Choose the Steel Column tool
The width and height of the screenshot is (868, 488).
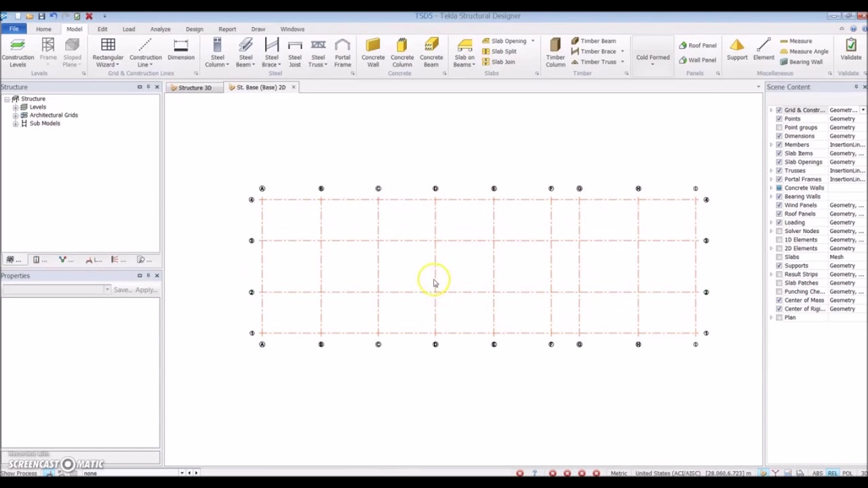pos(217,53)
